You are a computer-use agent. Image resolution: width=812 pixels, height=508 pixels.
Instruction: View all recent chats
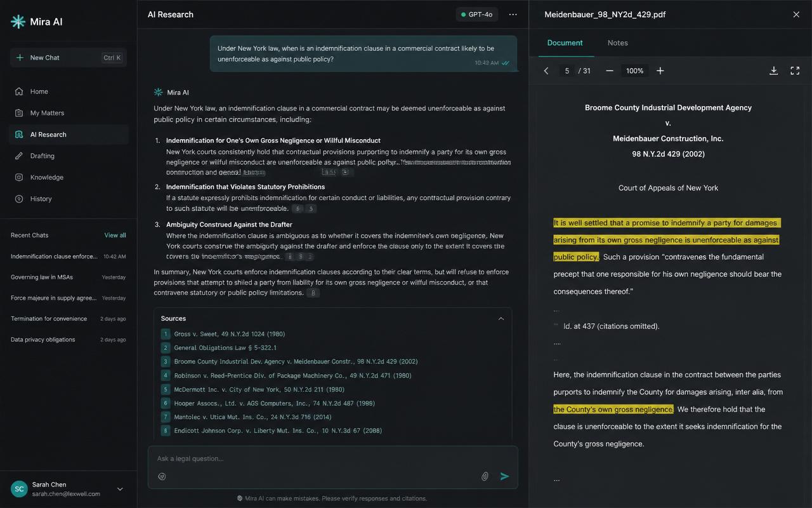115,236
